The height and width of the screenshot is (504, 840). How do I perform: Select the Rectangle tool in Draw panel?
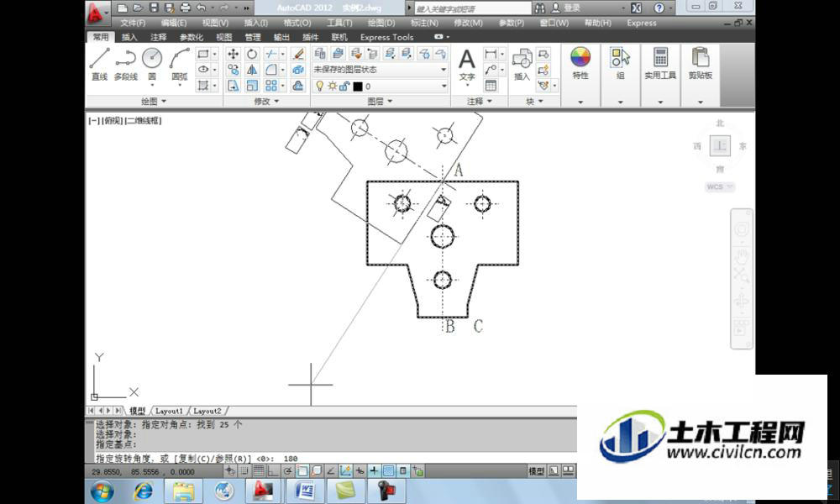[203, 54]
